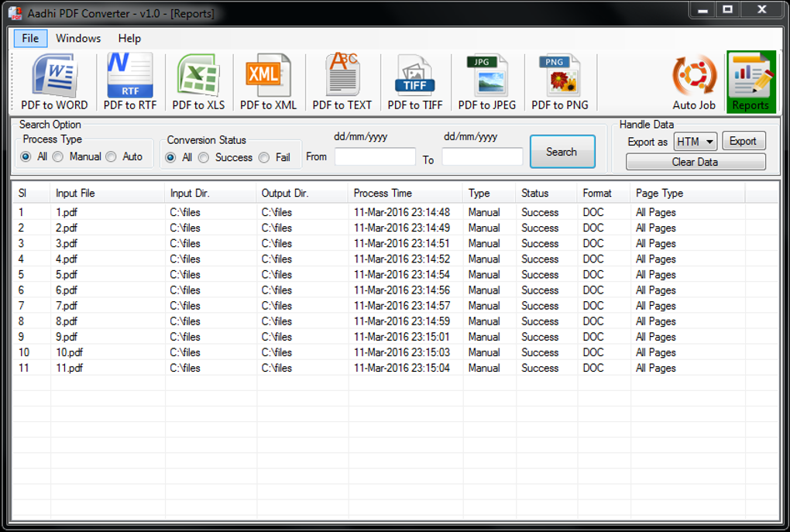Select the PDF to XML conversion icon

(266, 81)
